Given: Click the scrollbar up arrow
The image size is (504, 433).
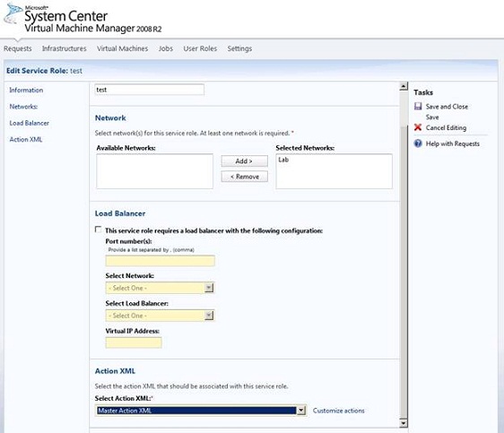Looking at the screenshot, I should pyautogui.click(x=403, y=86).
